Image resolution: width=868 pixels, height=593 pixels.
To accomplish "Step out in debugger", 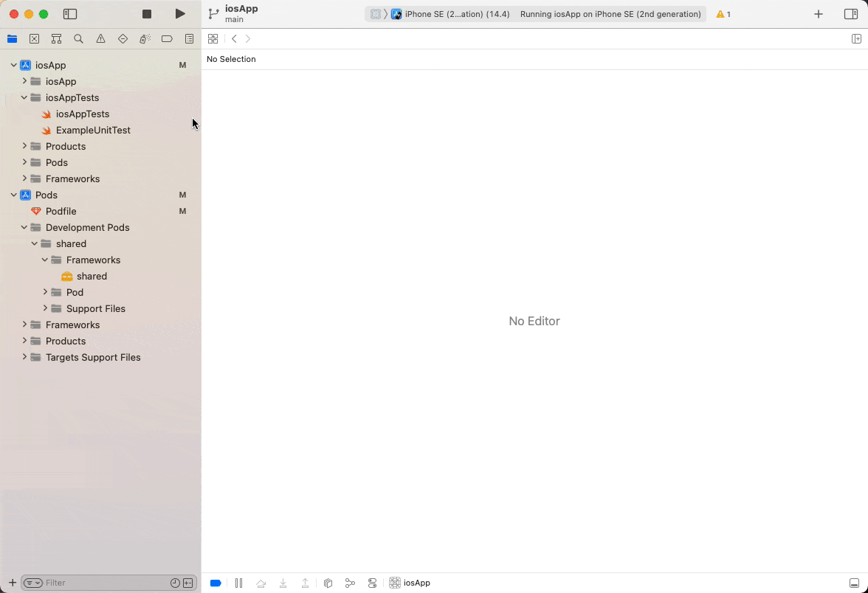I will tap(305, 583).
